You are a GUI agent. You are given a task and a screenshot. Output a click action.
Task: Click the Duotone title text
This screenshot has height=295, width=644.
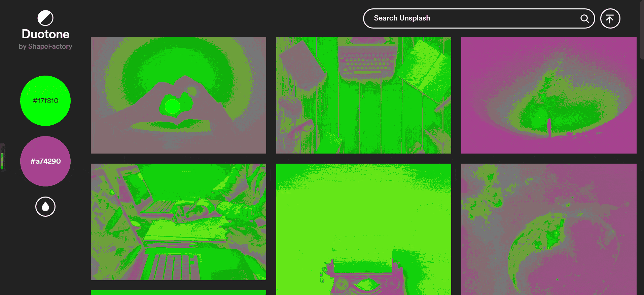click(x=45, y=34)
